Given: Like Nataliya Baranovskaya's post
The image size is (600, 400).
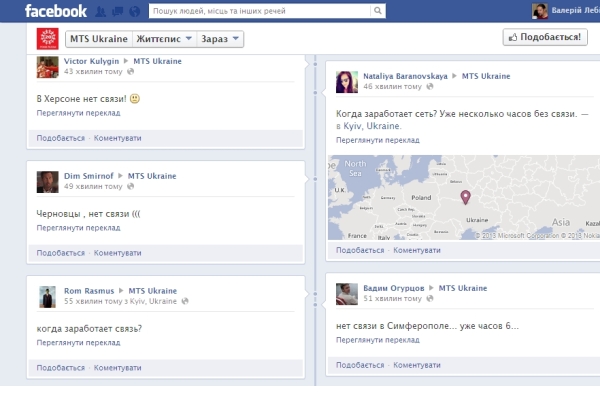Looking at the screenshot, I should click(x=360, y=250).
